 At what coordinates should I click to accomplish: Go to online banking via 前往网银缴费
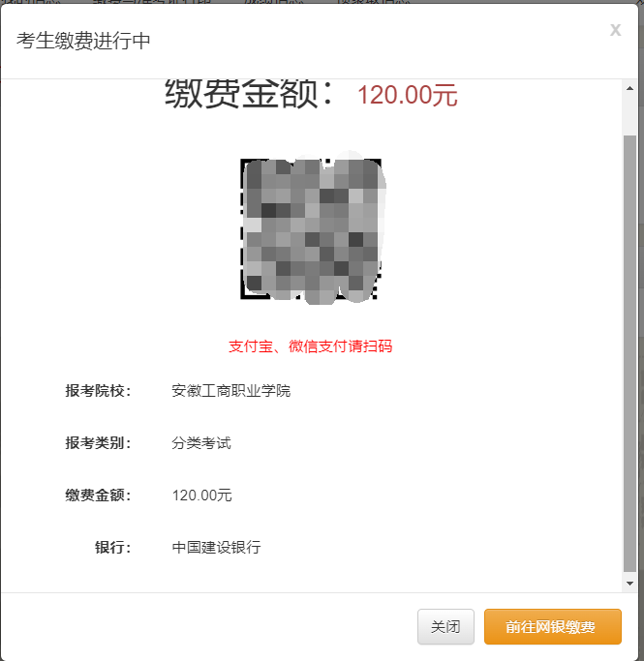552,626
